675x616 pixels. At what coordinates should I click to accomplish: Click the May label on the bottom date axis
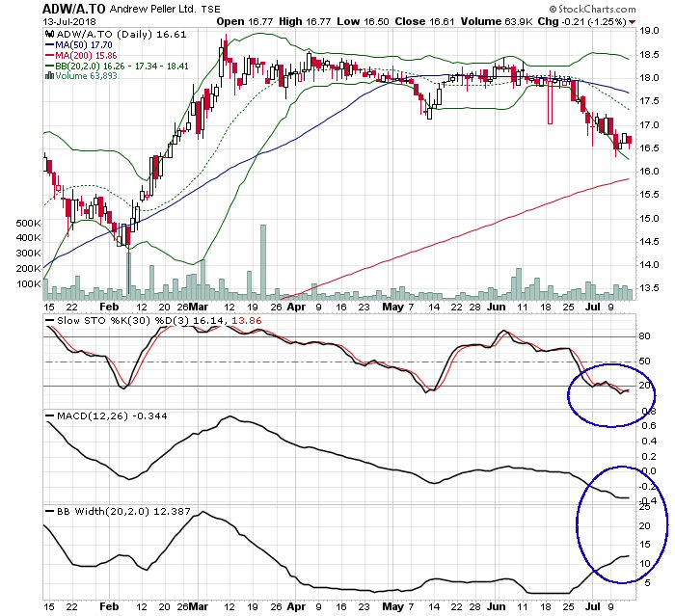392,607
